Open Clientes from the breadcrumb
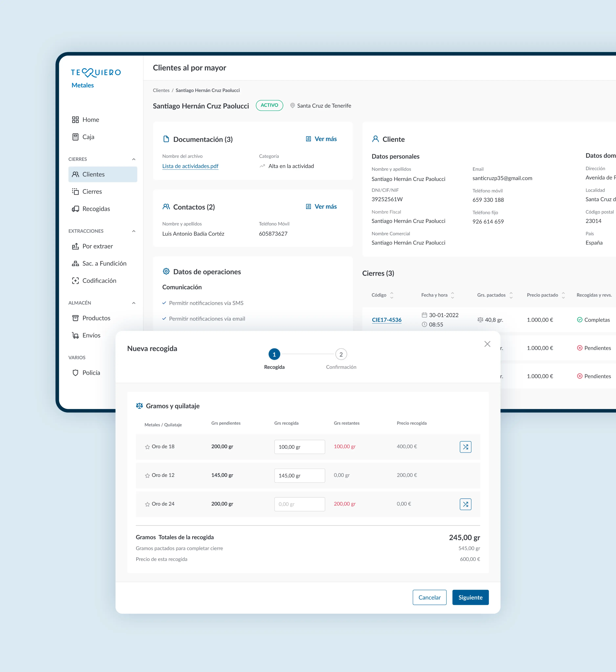The width and height of the screenshot is (616, 672). tap(161, 90)
